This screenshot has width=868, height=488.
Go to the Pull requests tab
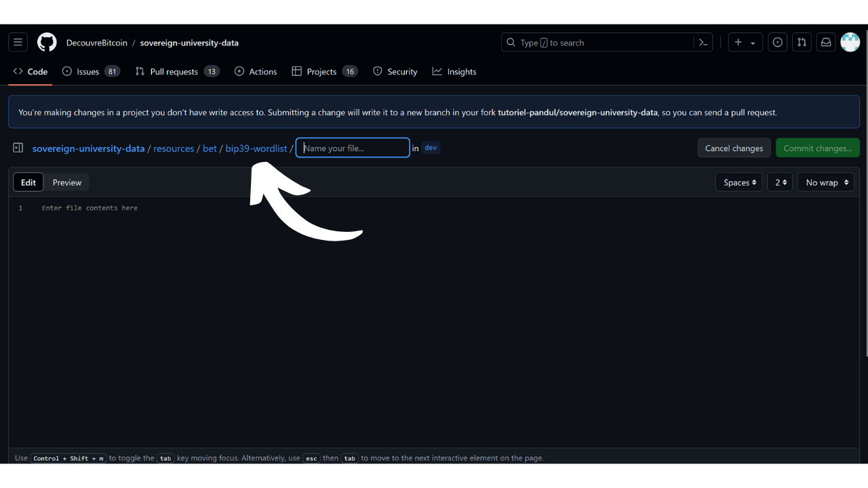pos(174,71)
